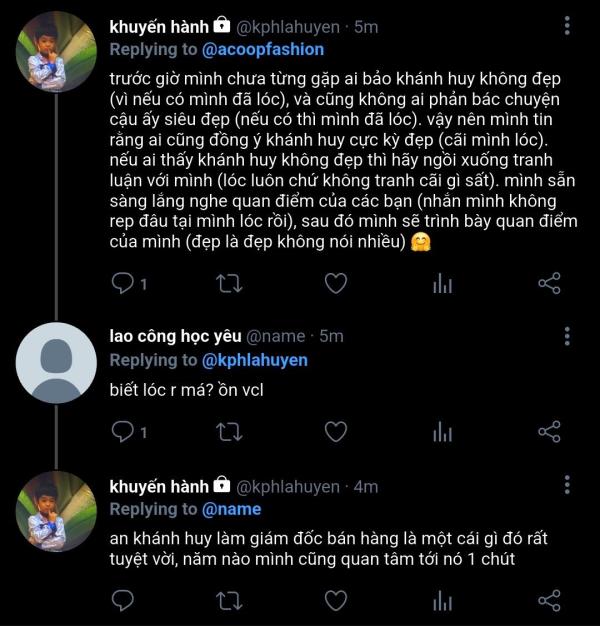Like the last khuyến hành reply

[336, 600]
